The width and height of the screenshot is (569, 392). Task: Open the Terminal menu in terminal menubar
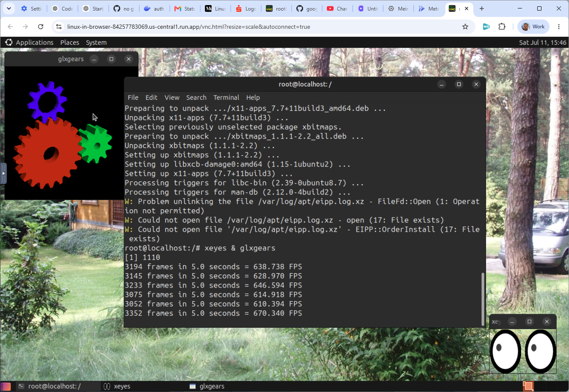click(226, 97)
